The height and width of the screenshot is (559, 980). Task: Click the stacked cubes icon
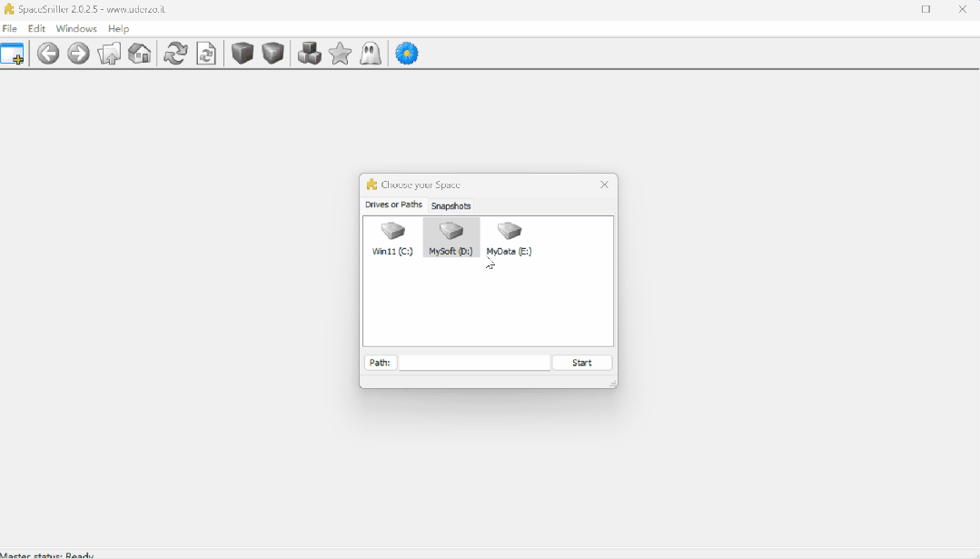(310, 54)
